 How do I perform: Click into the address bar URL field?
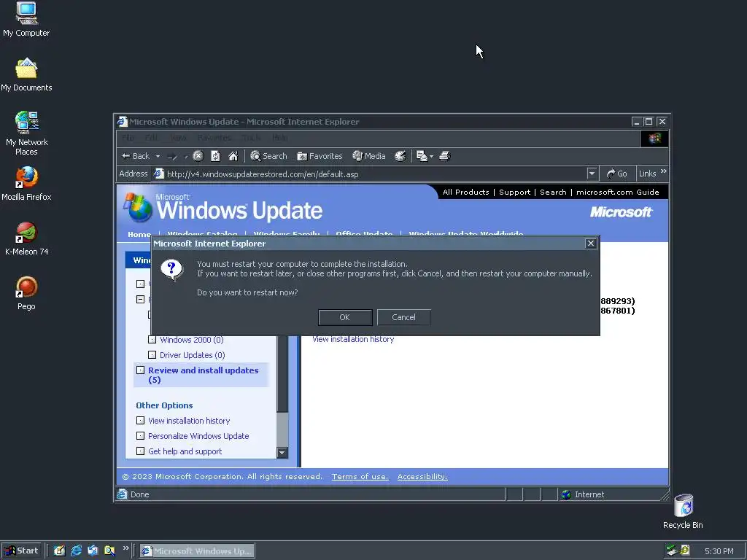374,174
